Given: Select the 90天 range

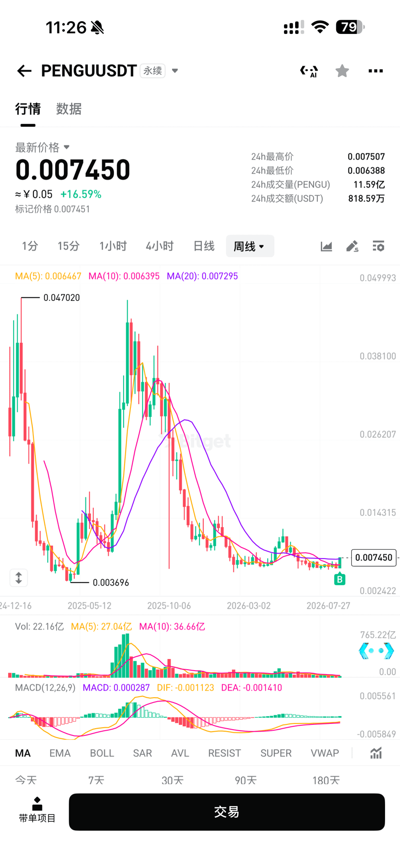Looking at the screenshot, I should pos(246,780).
